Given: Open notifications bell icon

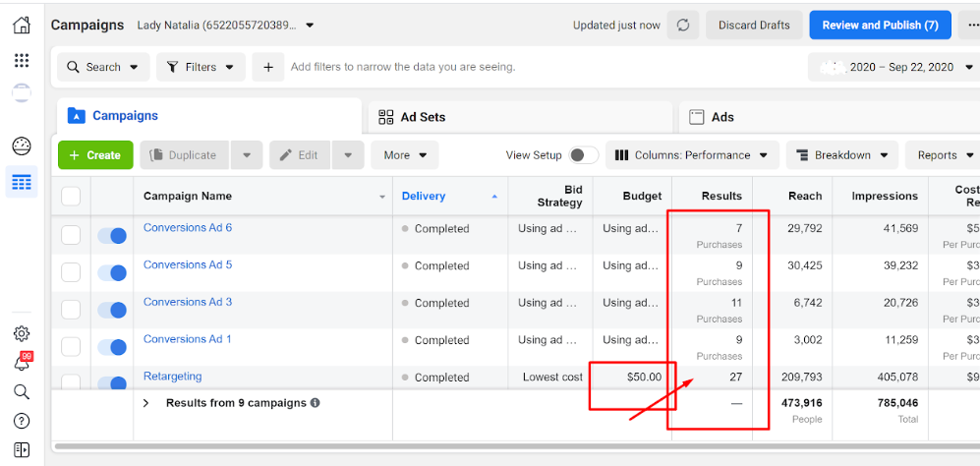Looking at the screenshot, I should coord(21,363).
